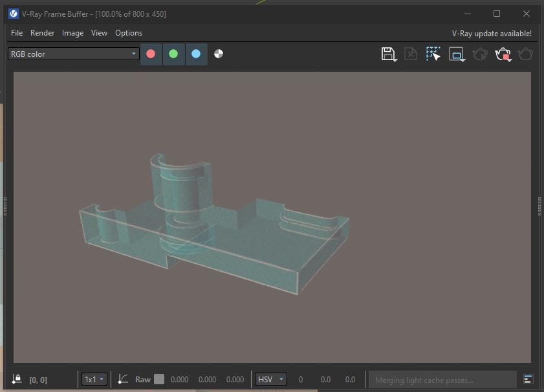Screen dimensions: 544x392
Task: Click the Save image icon
Action: [x=388, y=54]
